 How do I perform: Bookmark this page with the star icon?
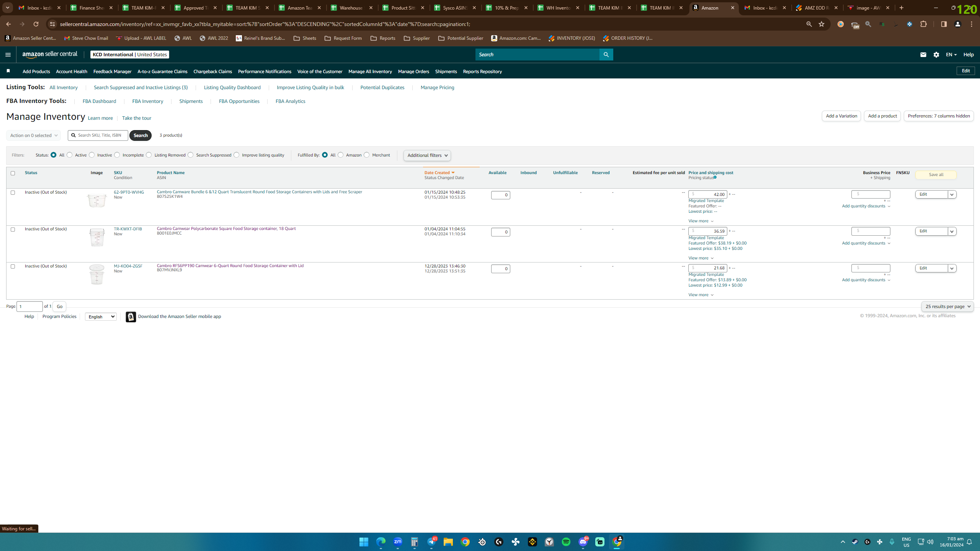click(x=822, y=24)
